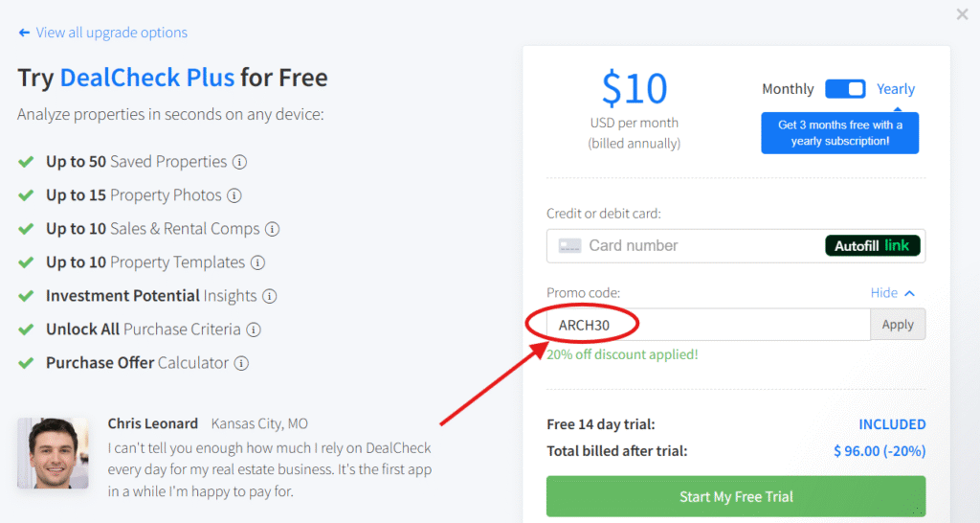This screenshot has width=980, height=523.
Task: Select Yearly billing option
Action: [896, 89]
